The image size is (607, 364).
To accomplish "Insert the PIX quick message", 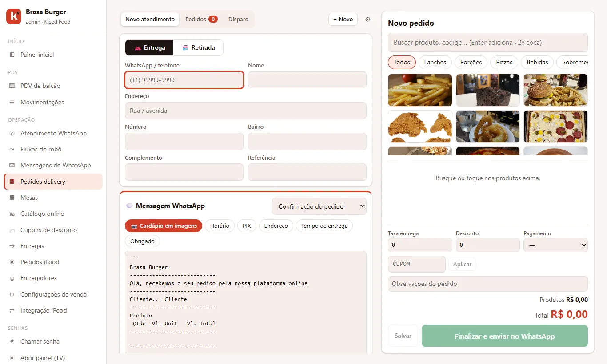I will (x=247, y=226).
